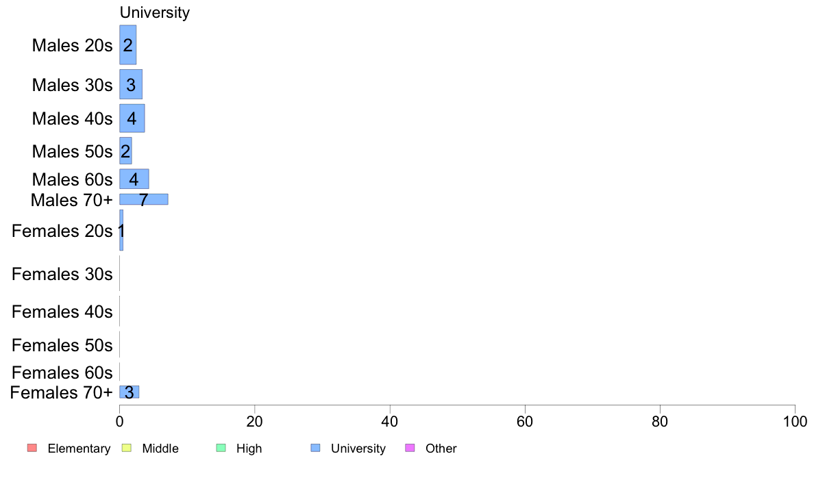Click the Females 50s axis label
Image resolution: width=814 pixels, height=504 pixels.
pos(62,345)
